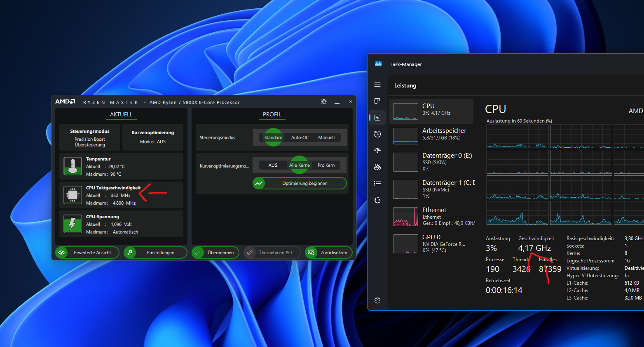
Task: Minimize the Ryzen Master window
Action: point(337,102)
